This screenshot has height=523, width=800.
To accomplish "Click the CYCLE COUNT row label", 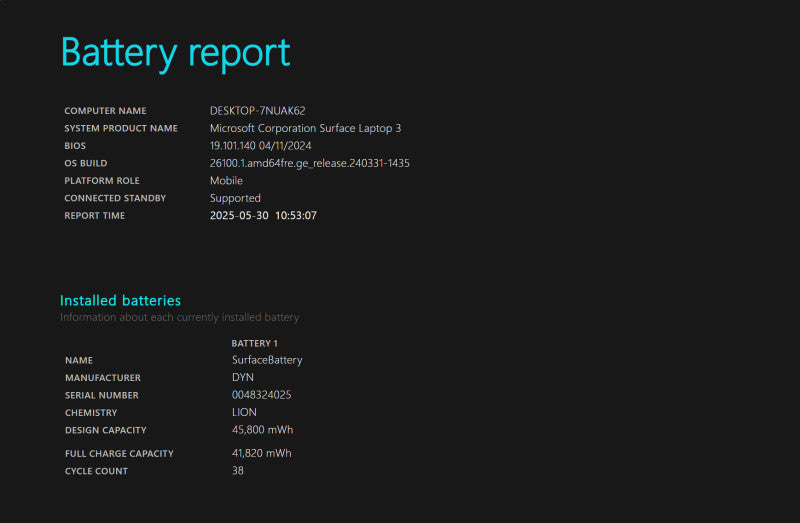I will [x=96, y=471].
